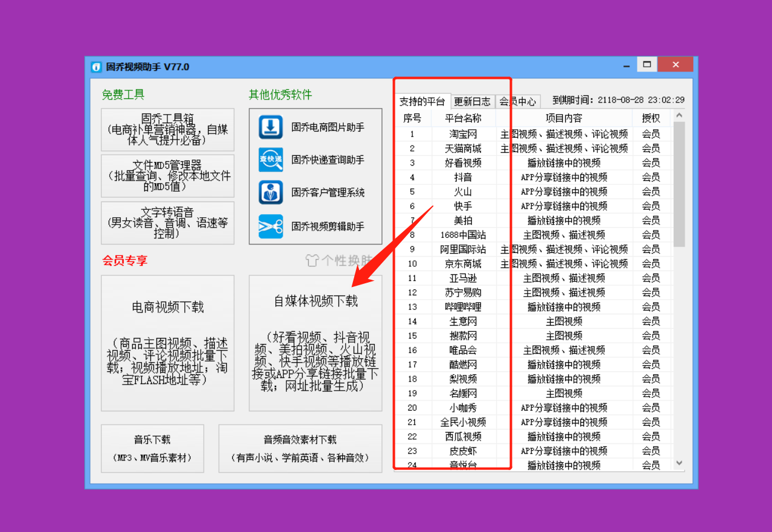Select the 西瓜视频 row

[x=533, y=437]
